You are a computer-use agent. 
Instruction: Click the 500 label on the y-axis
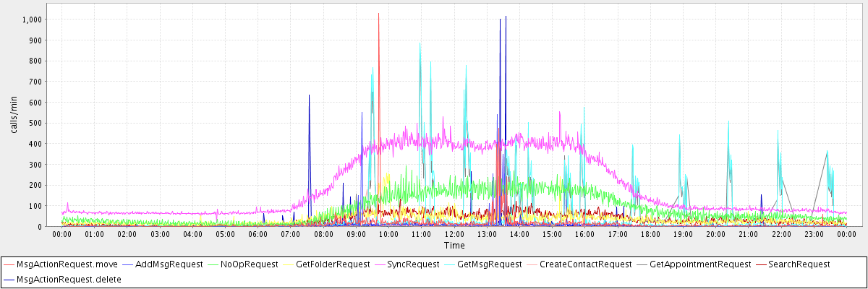35,123
